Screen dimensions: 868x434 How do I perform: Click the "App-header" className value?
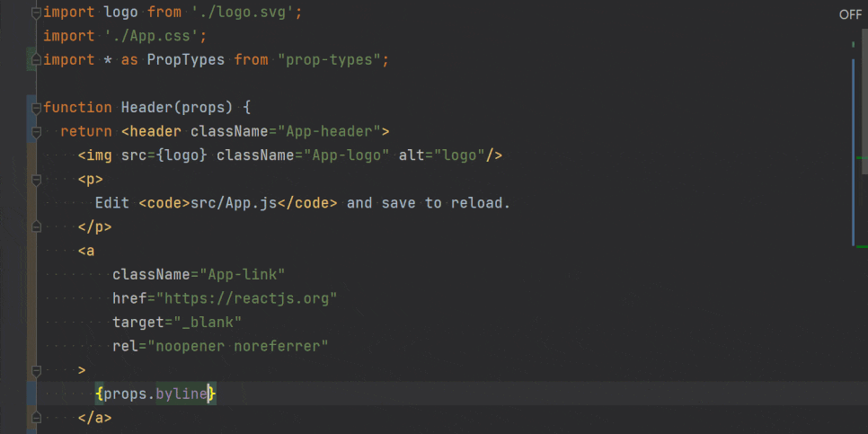pyautogui.click(x=328, y=131)
